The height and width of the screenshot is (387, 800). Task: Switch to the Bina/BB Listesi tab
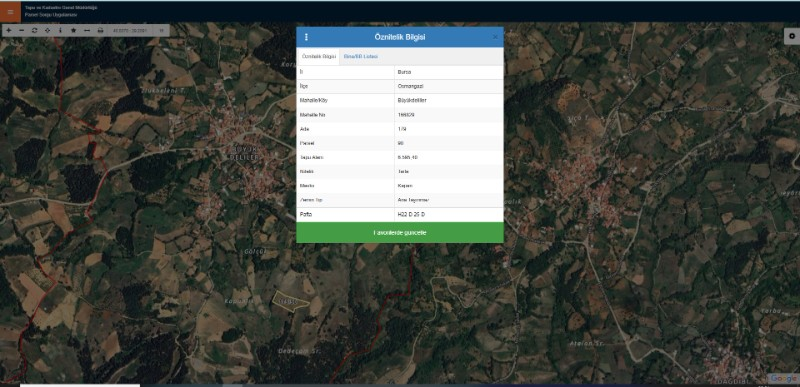coord(361,57)
